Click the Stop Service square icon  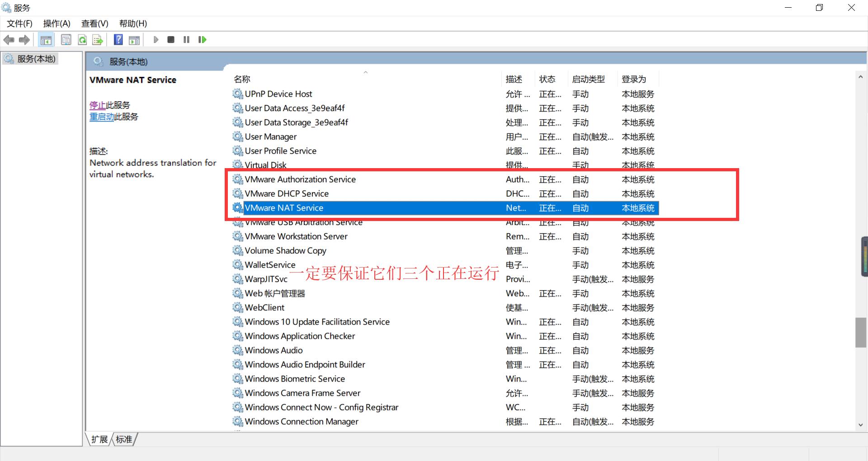(x=171, y=40)
